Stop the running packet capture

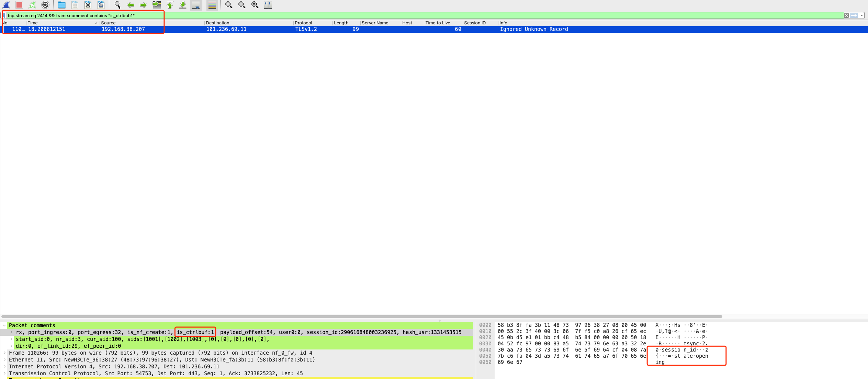point(18,5)
